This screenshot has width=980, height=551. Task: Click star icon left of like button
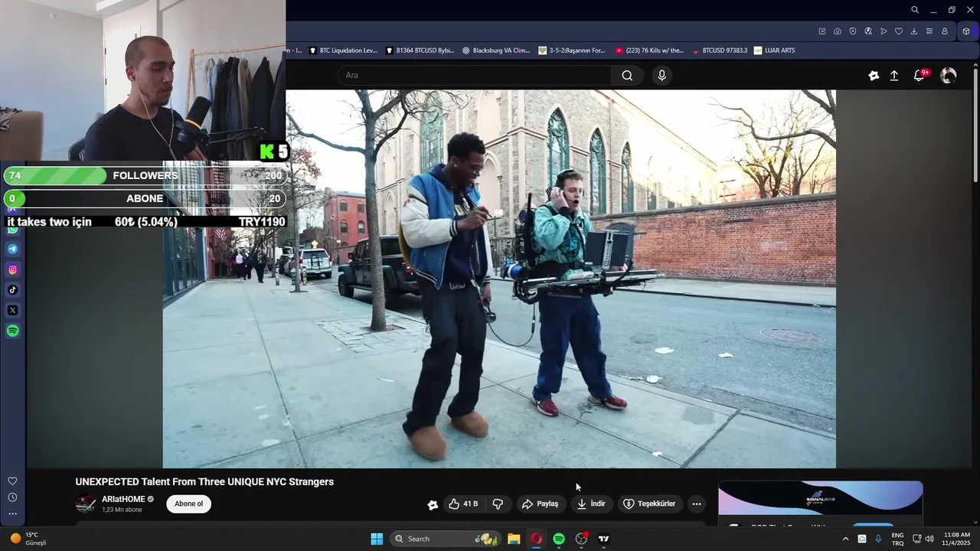[433, 504]
